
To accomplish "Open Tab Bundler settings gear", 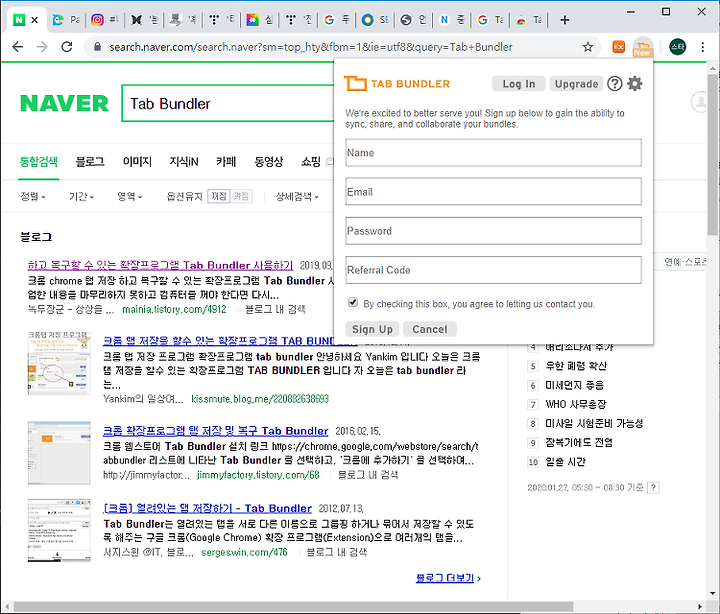I will point(635,84).
